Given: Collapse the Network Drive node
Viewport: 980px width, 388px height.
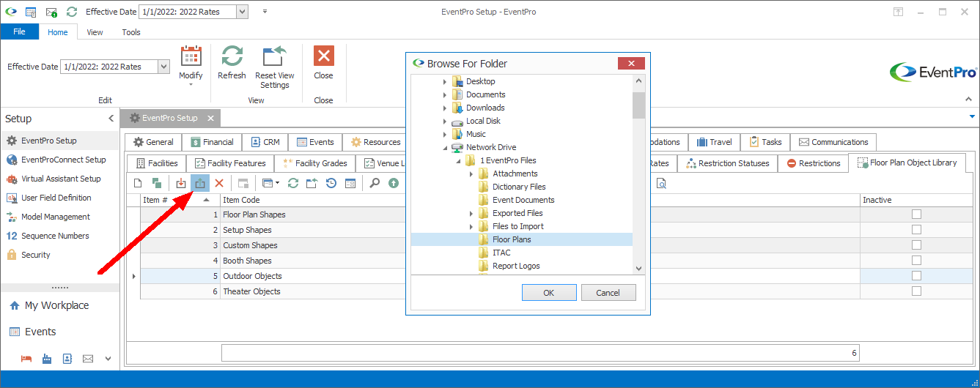Looking at the screenshot, I should tap(445, 147).
